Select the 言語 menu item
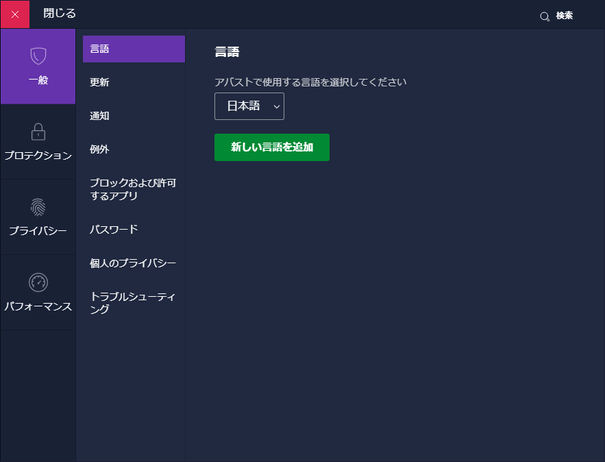The height and width of the screenshot is (462, 605). (x=134, y=49)
